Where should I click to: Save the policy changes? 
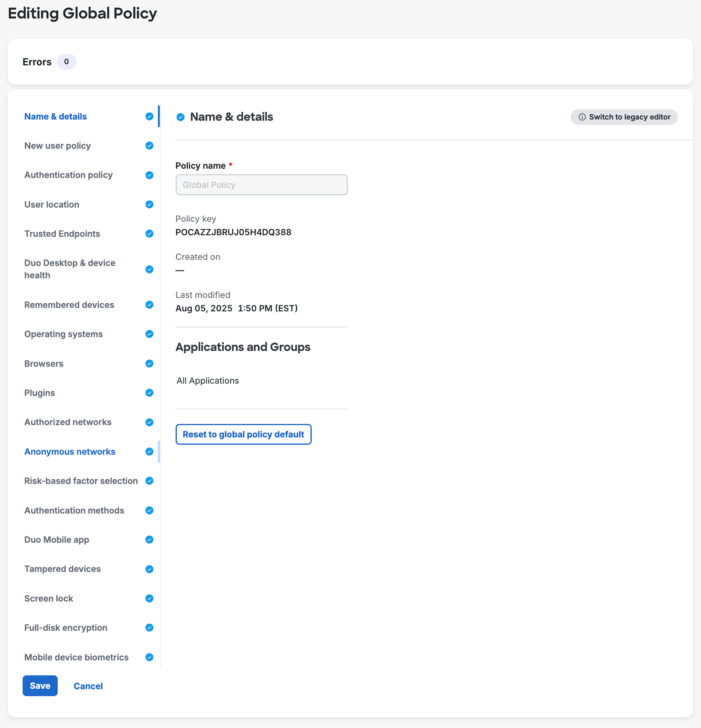point(40,685)
